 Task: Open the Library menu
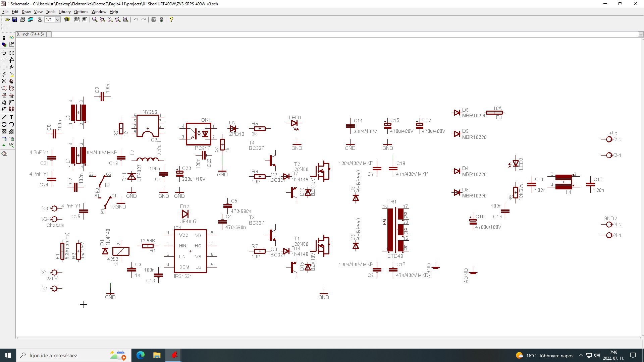(64, 12)
